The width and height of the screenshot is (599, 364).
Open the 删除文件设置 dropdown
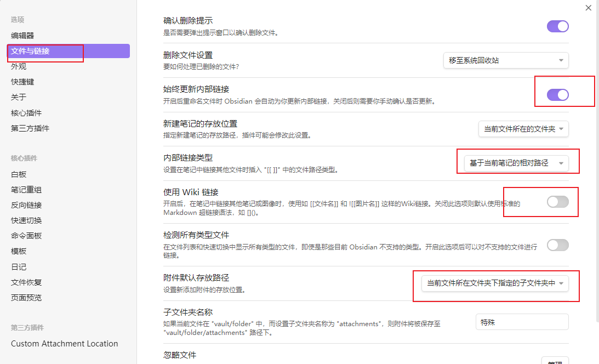[505, 60]
